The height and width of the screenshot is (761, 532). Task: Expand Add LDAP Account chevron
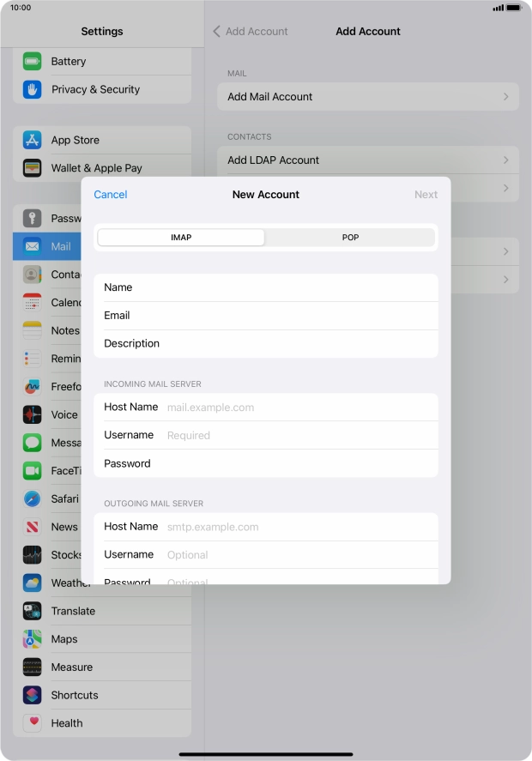pos(505,160)
